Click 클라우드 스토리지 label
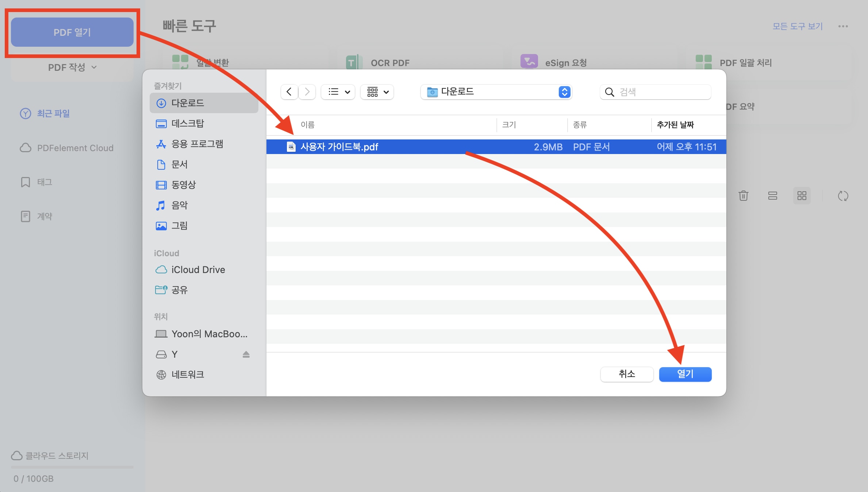868x492 pixels. point(57,456)
